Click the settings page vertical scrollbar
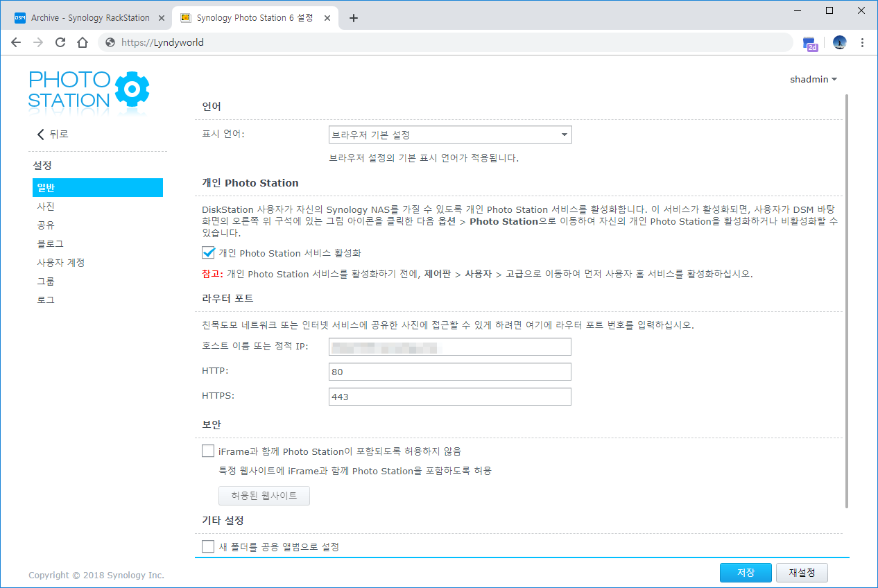Viewport: 878px width, 588px height. (x=846, y=301)
